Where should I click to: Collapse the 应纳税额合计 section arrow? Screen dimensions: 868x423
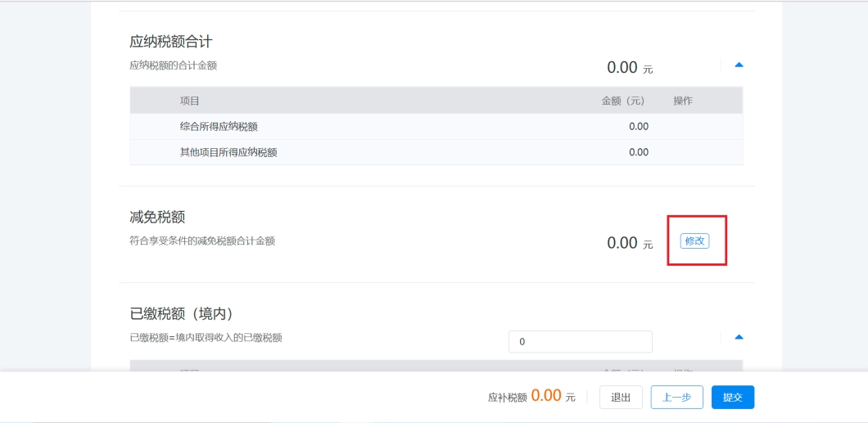[x=739, y=65]
